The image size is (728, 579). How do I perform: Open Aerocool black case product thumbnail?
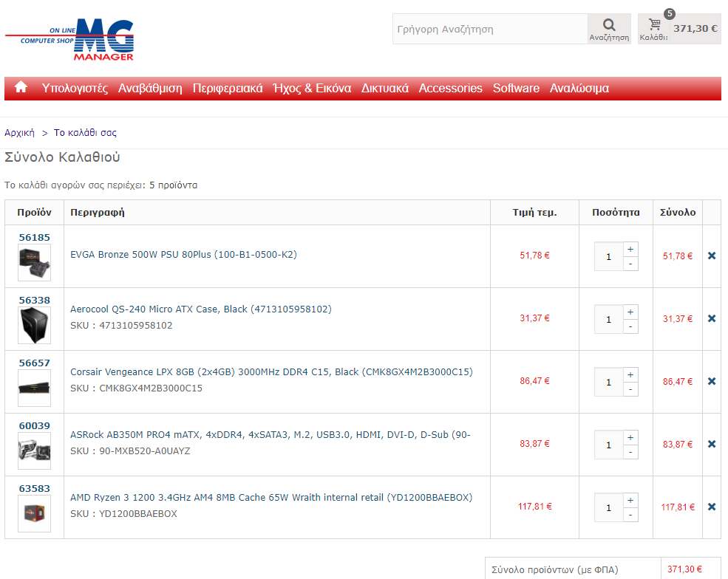click(x=34, y=325)
